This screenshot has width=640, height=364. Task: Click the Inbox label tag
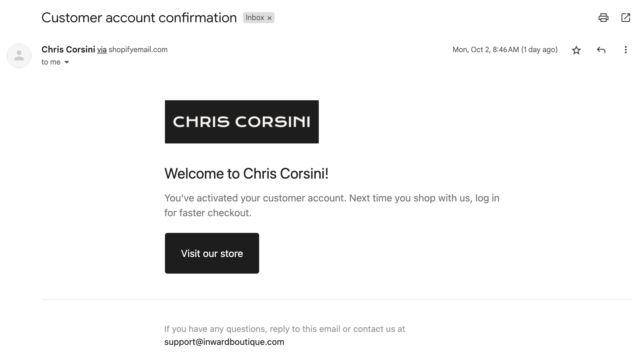[255, 18]
